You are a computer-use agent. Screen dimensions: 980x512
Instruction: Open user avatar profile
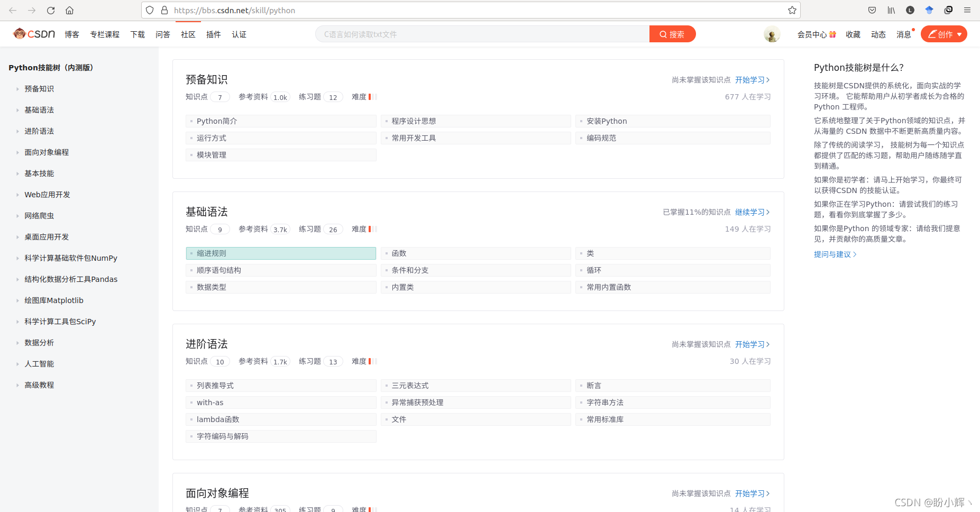[x=772, y=34]
